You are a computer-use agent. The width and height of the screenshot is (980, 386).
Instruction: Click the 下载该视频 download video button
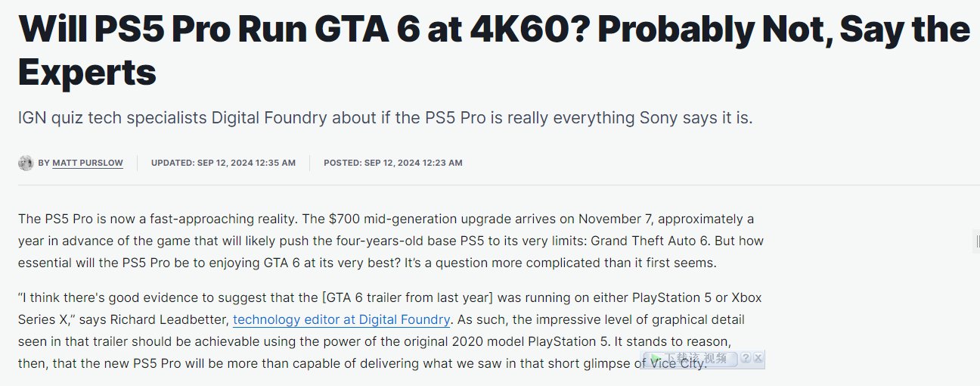(690, 358)
